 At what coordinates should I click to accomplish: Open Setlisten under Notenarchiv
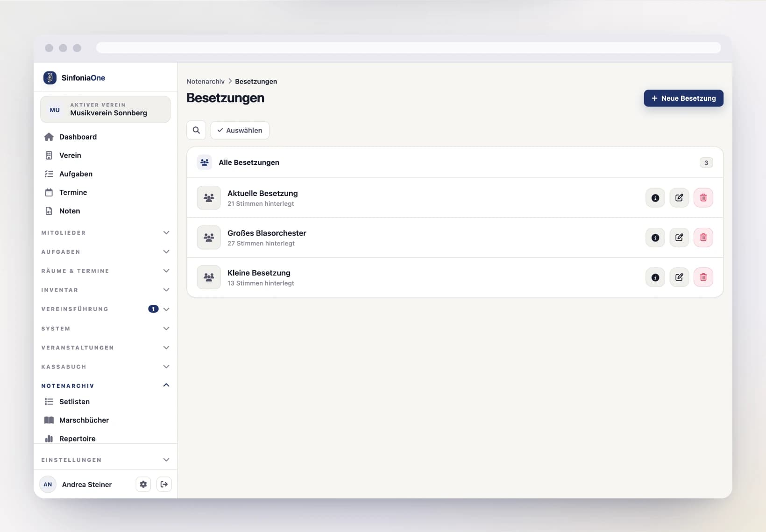pyautogui.click(x=106, y=402)
